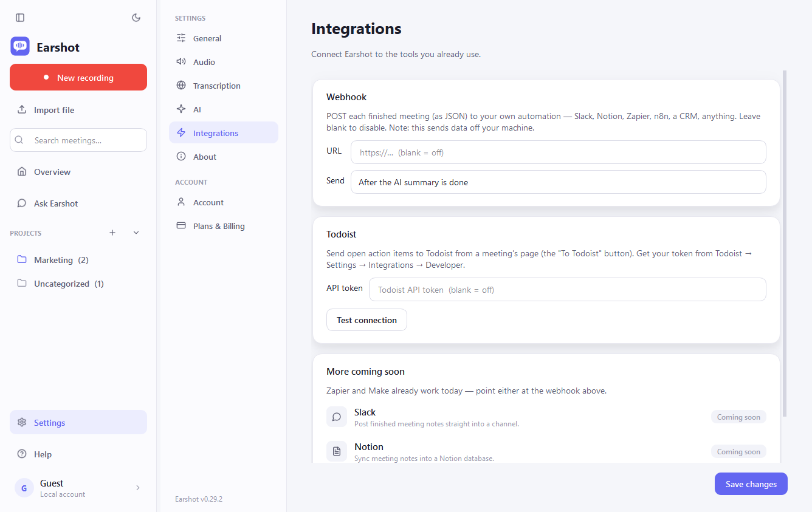This screenshot has width=812, height=512.
Task: Switch to Plans & Billing tab
Action: (224, 226)
